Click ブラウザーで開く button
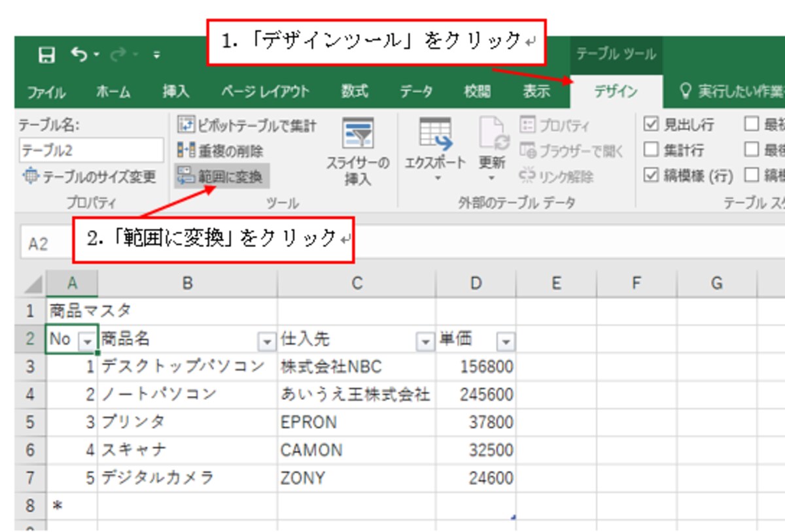 tap(572, 152)
